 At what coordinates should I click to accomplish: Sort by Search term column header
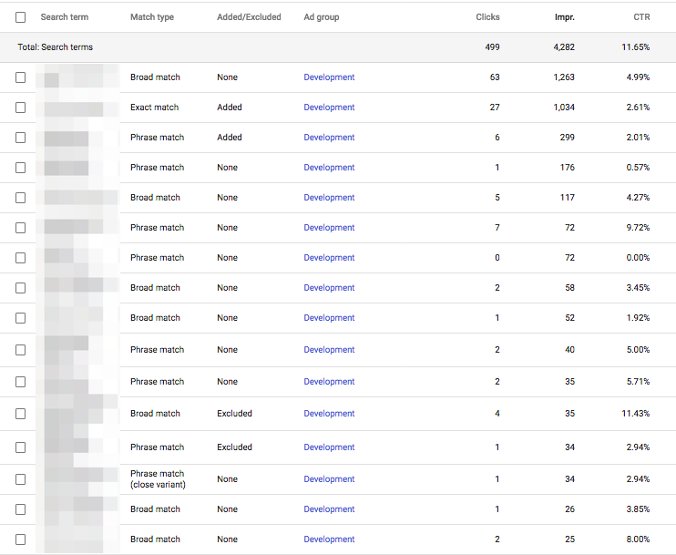pyautogui.click(x=64, y=17)
